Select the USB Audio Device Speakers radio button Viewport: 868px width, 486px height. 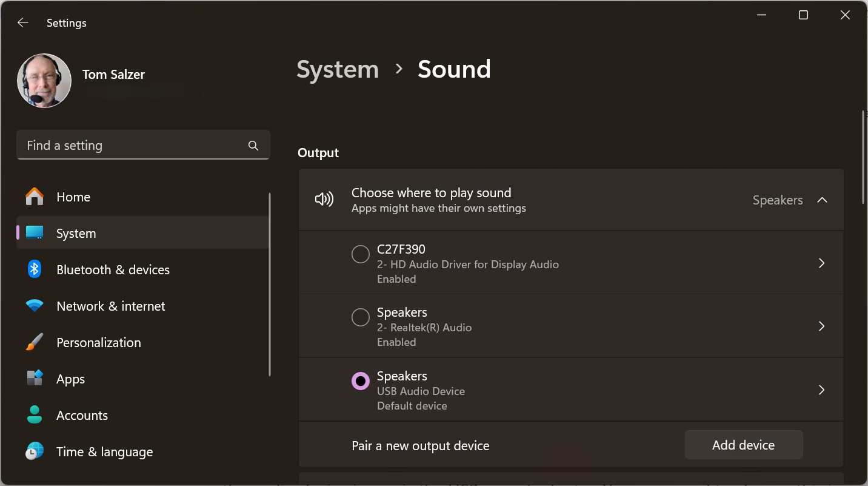tap(361, 381)
